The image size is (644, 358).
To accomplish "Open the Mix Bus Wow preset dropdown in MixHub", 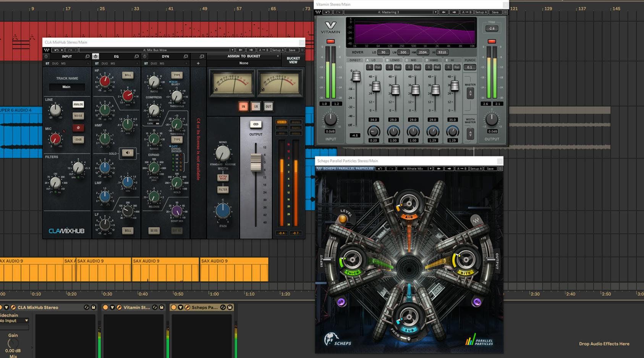I will click(157, 50).
